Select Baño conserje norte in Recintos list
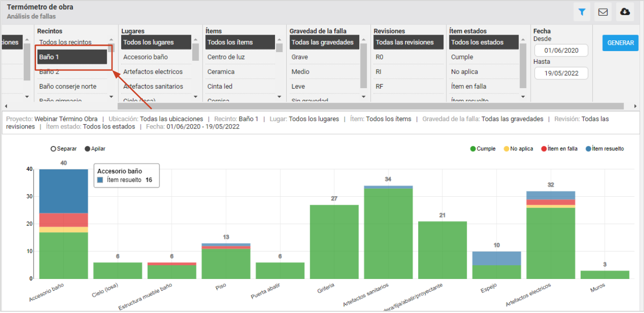This screenshot has width=644, height=313. click(x=68, y=86)
